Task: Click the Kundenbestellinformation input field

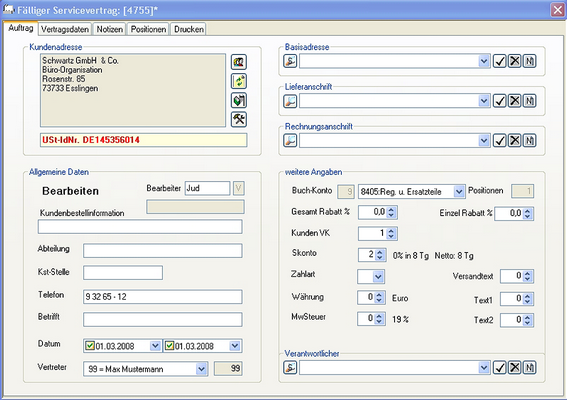Action: click(x=140, y=226)
